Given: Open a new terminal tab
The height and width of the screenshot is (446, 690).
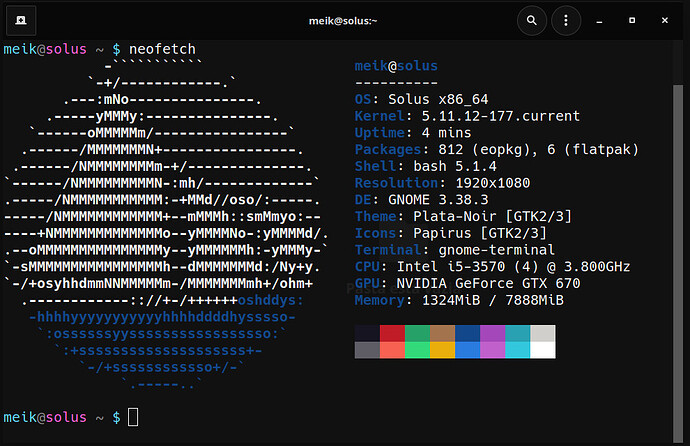Looking at the screenshot, I should click(x=21, y=20).
